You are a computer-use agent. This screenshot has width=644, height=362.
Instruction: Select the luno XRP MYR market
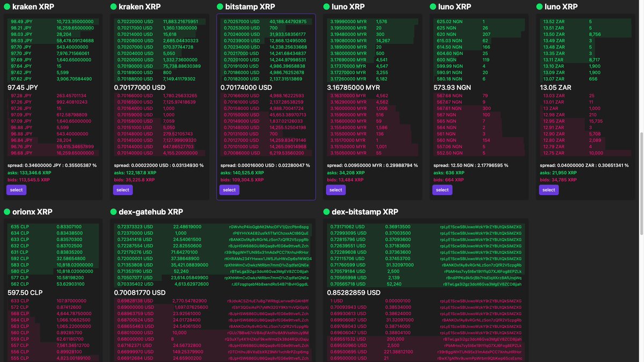[x=335, y=190]
